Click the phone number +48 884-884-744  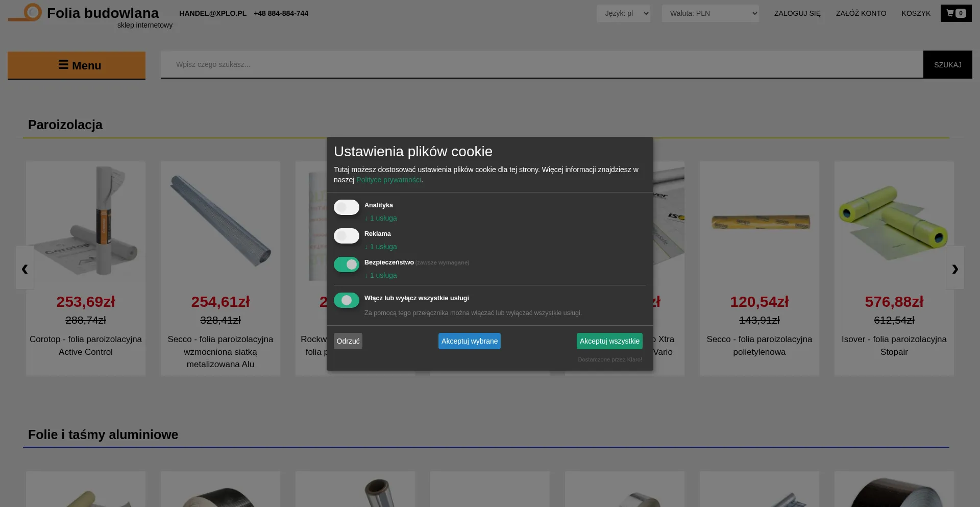pos(281,13)
